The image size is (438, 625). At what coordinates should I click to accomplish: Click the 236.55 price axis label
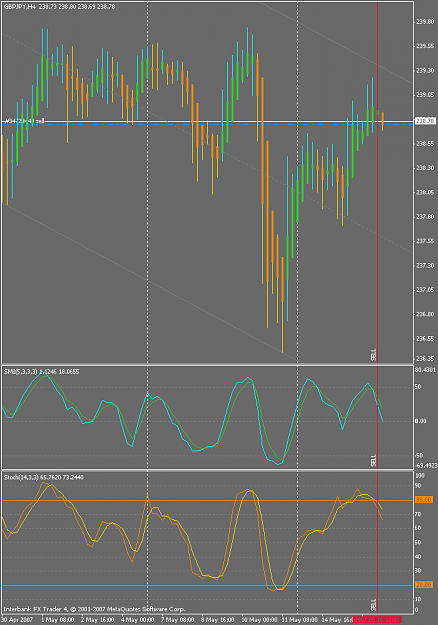coord(425,338)
